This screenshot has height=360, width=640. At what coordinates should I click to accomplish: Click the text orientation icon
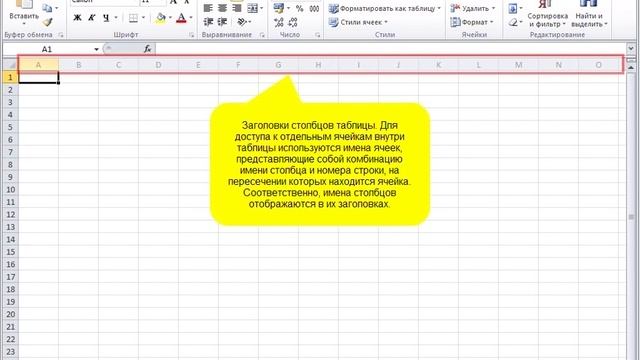point(242,22)
